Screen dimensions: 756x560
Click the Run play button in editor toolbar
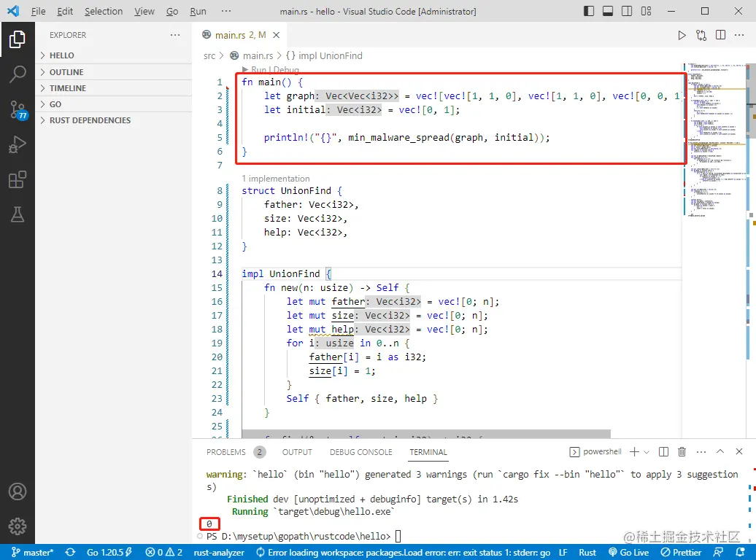click(682, 35)
